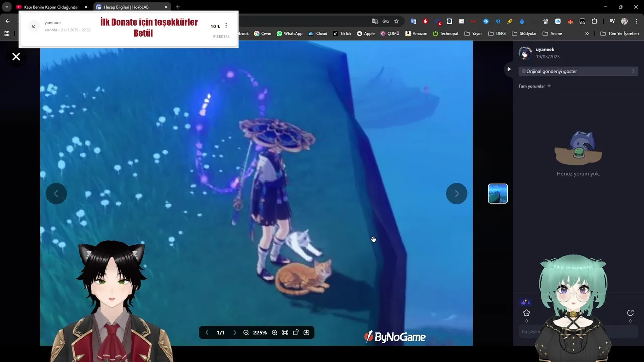Expand the Yayın bookmarks folder

(x=473, y=34)
